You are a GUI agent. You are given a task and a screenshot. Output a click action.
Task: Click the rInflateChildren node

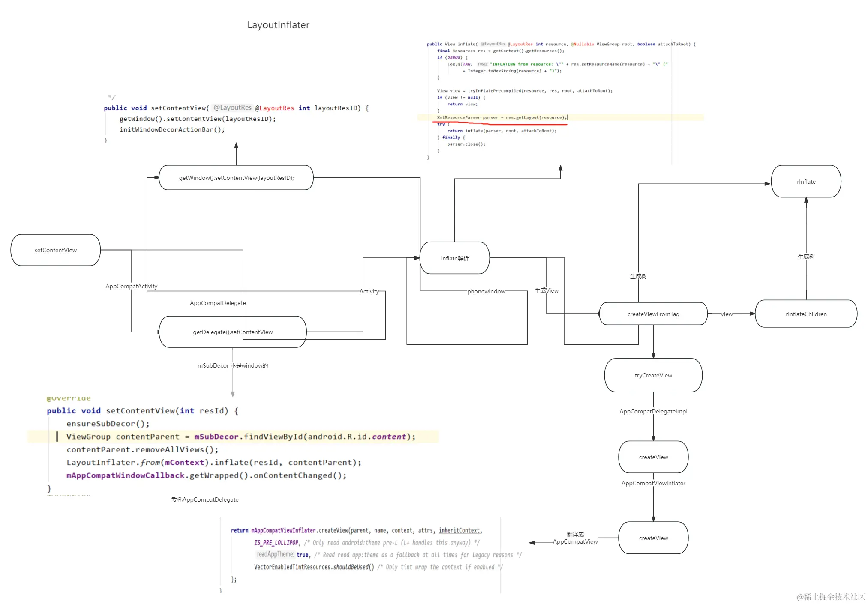[806, 314]
